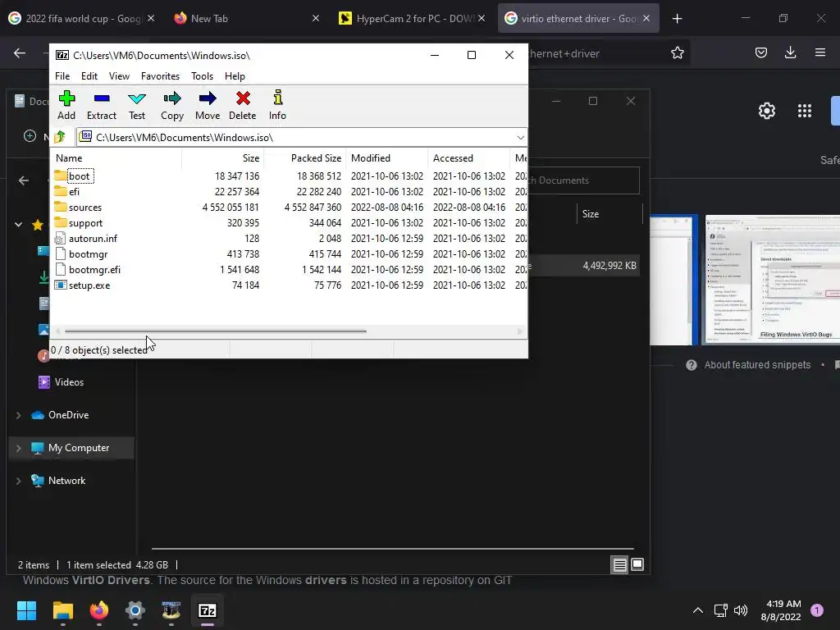Click the red Delete toolbar icon
The image size is (840, 630).
tap(243, 106)
